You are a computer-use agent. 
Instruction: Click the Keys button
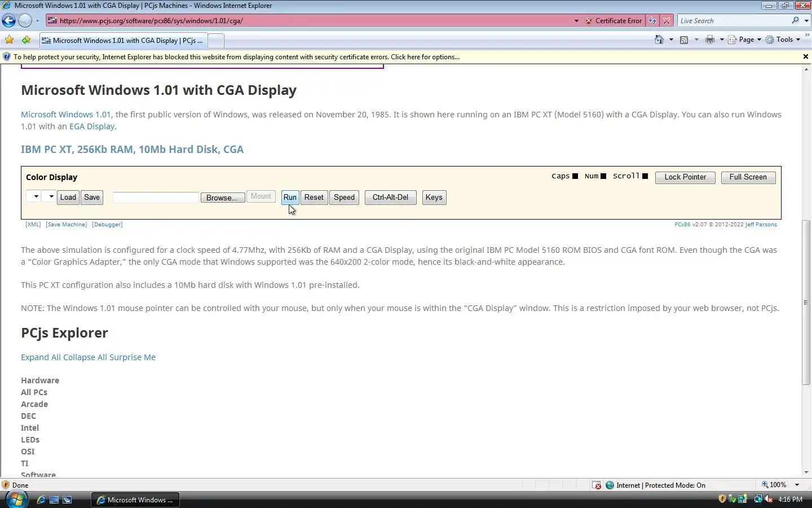[x=434, y=198]
